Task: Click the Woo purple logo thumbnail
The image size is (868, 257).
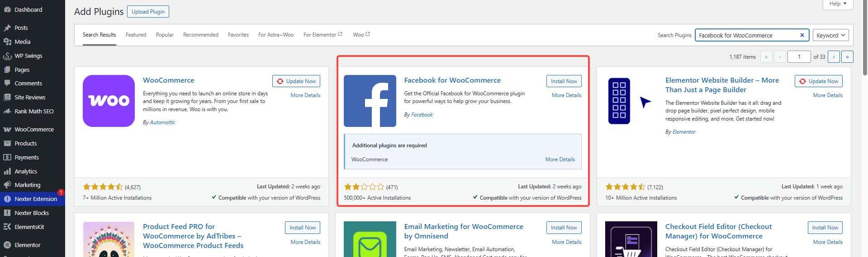Action: (x=109, y=101)
